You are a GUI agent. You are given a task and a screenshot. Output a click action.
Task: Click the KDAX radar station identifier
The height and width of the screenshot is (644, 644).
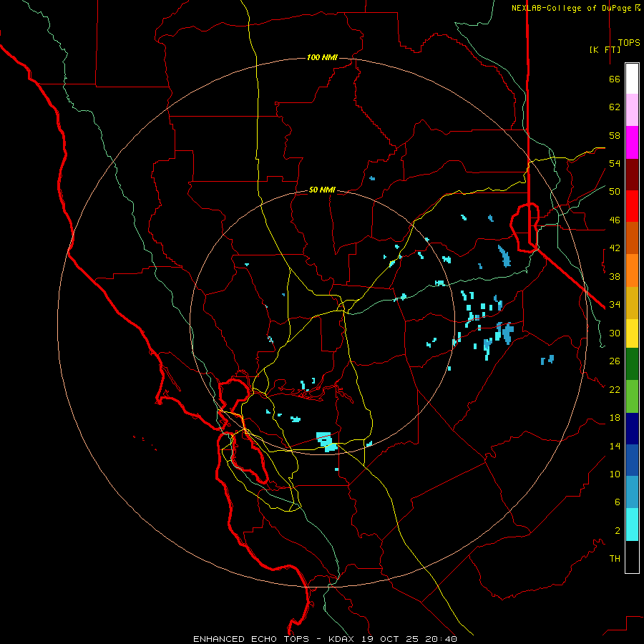point(343,639)
